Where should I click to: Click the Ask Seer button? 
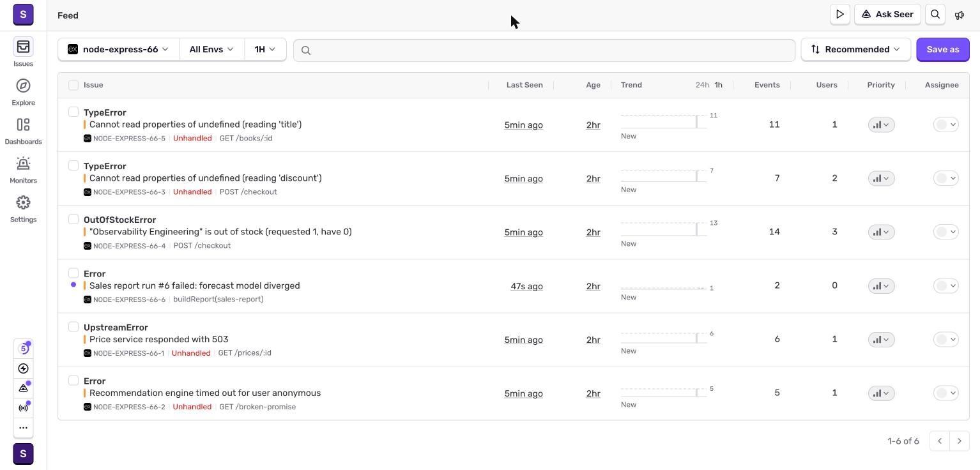click(x=887, y=14)
